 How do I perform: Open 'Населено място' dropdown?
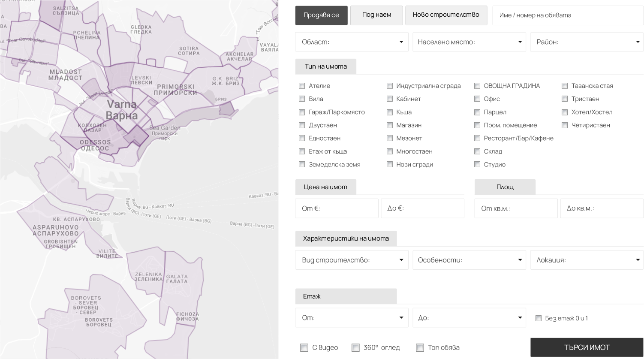(x=469, y=42)
